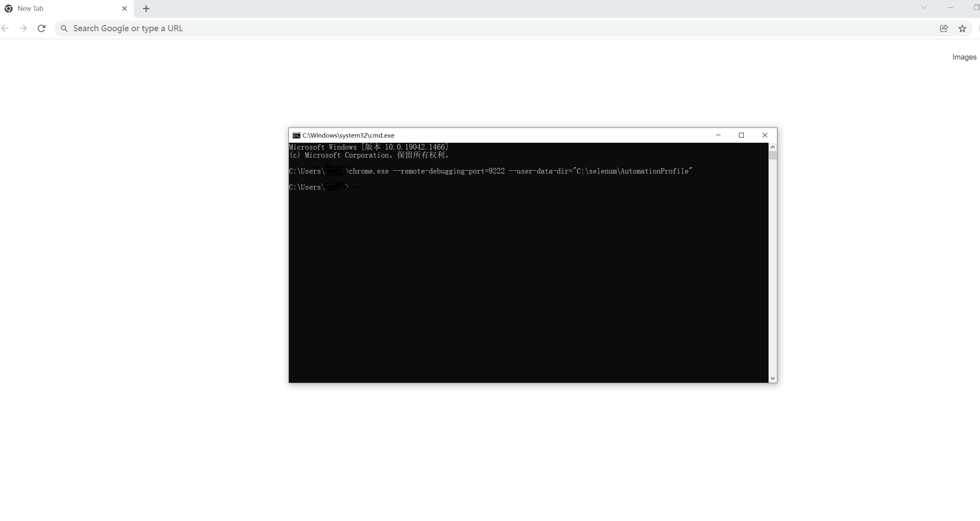
Task: Click the empty C:\Users prompt line
Action: pos(319,187)
